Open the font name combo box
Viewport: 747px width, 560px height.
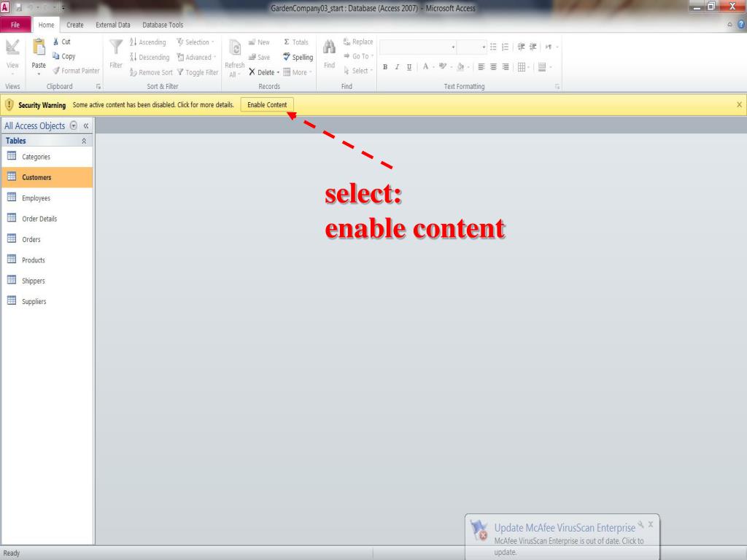pos(418,47)
